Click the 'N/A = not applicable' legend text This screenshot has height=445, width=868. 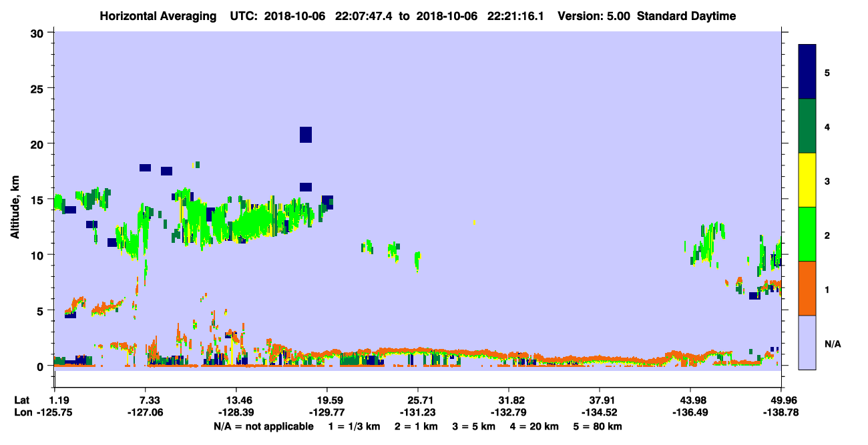tap(264, 426)
